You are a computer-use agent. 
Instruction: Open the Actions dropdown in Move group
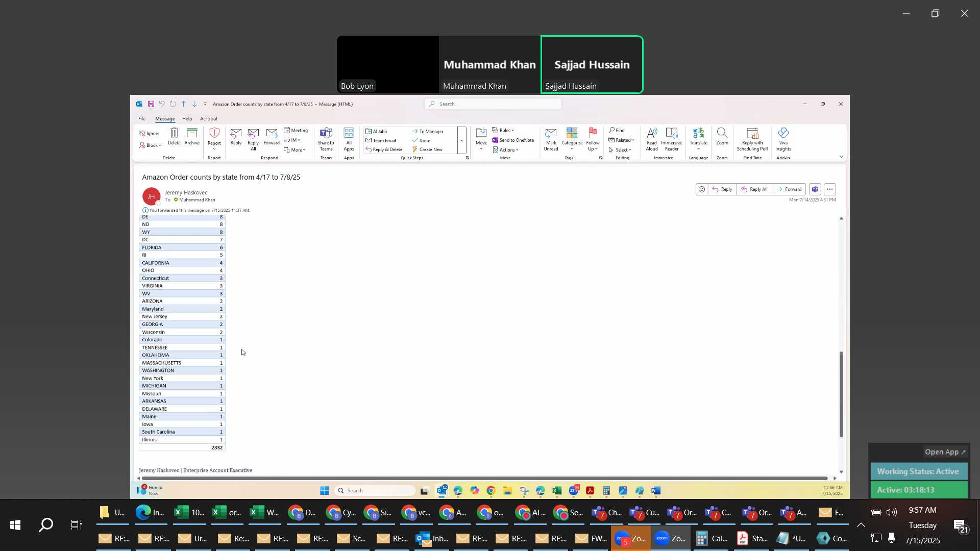pos(506,150)
